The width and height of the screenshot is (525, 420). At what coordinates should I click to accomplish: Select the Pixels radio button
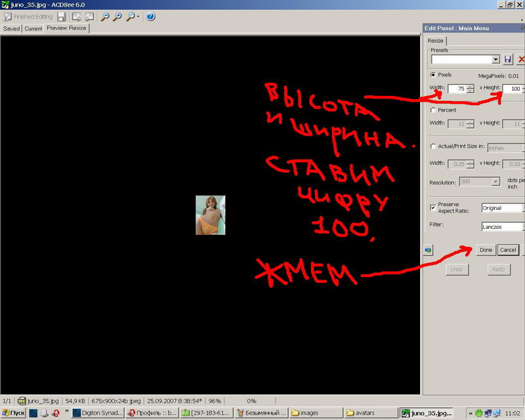coord(432,75)
